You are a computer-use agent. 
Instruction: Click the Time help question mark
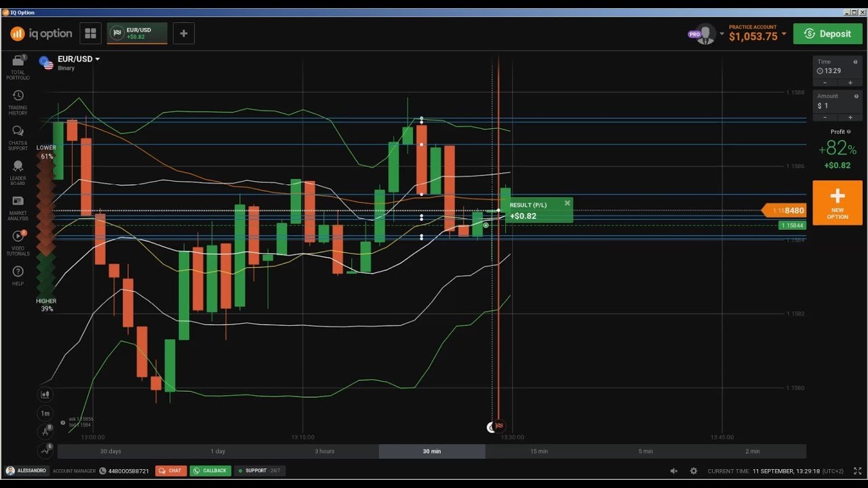pos(855,62)
